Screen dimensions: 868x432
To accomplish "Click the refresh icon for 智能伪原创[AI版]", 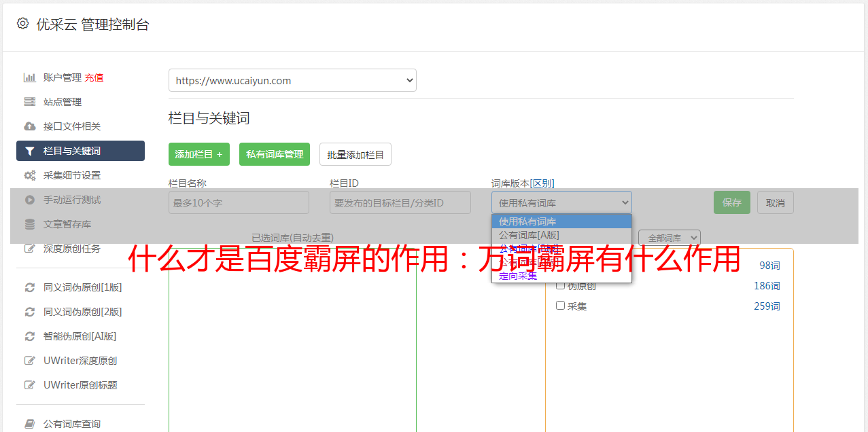I will point(29,336).
